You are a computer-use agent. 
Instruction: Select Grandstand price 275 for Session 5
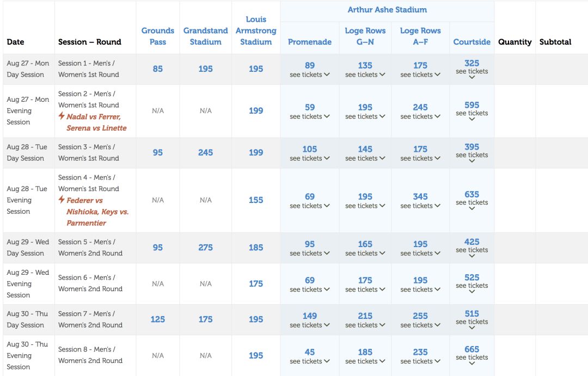[205, 248]
